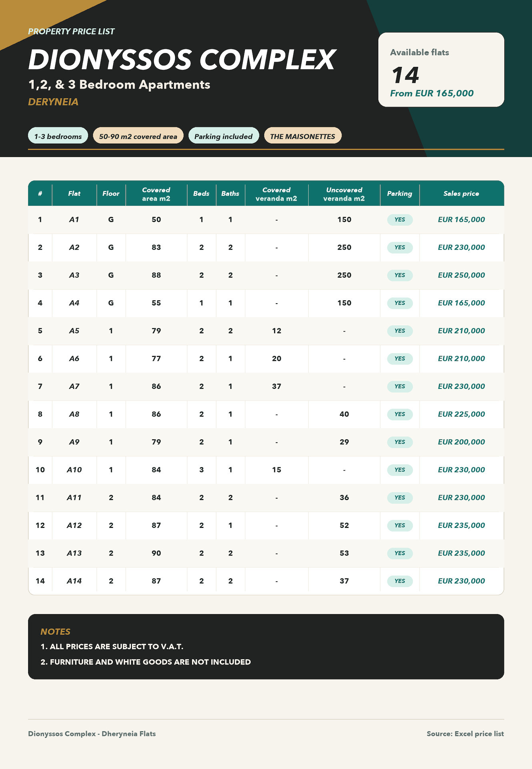Click the 'DERYNEIA' location label
The width and height of the screenshot is (532, 769).
(53, 102)
